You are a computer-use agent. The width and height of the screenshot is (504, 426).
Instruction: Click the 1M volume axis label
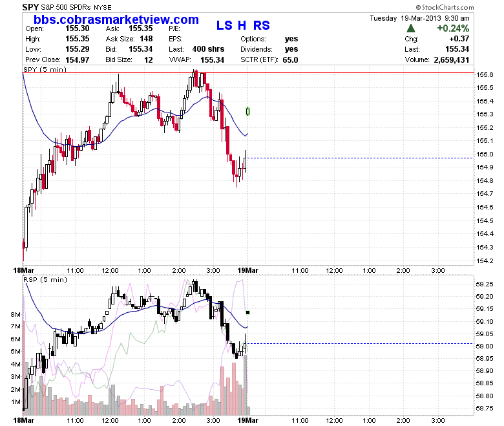pyautogui.click(x=16, y=402)
